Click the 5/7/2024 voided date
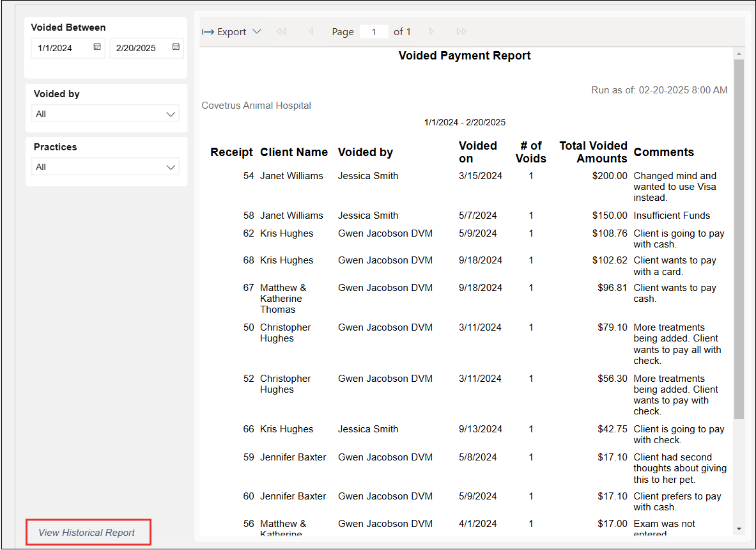Image resolution: width=756 pixels, height=550 pixels. tap(478, 215)
